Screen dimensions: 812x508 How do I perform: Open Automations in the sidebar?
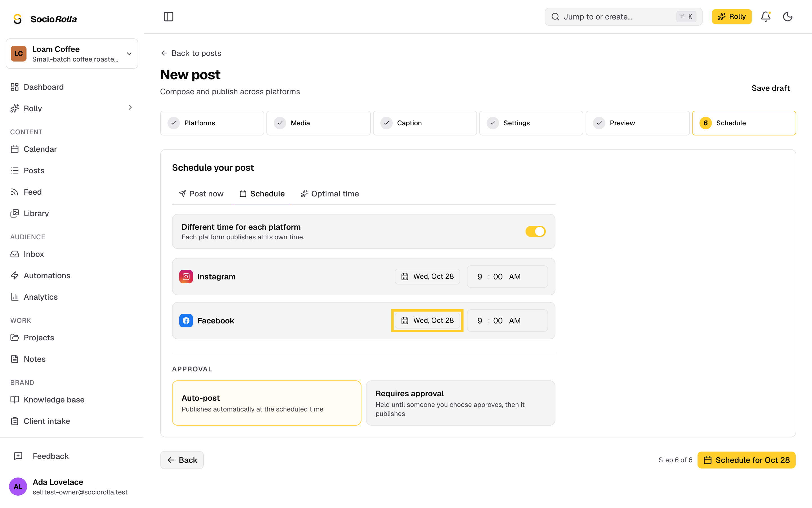coord(72,275)
